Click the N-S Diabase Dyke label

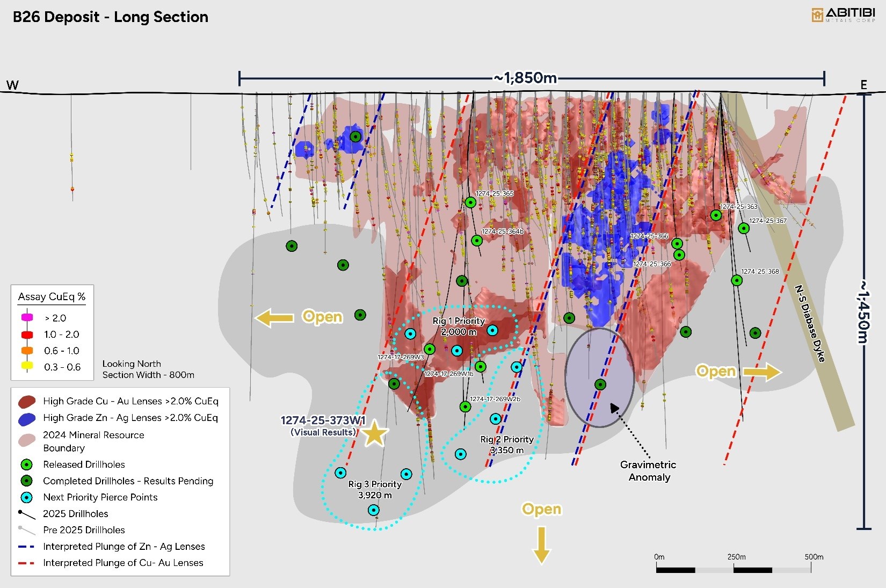pos(810,323)
